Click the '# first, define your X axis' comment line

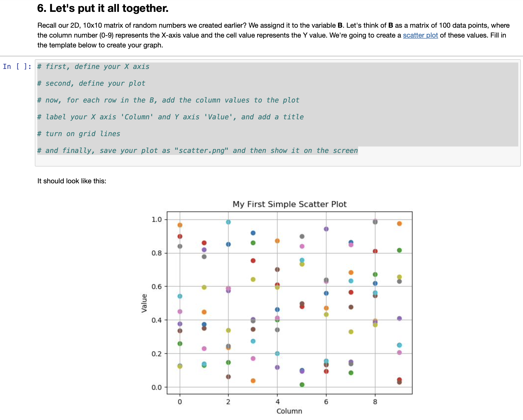93,66
